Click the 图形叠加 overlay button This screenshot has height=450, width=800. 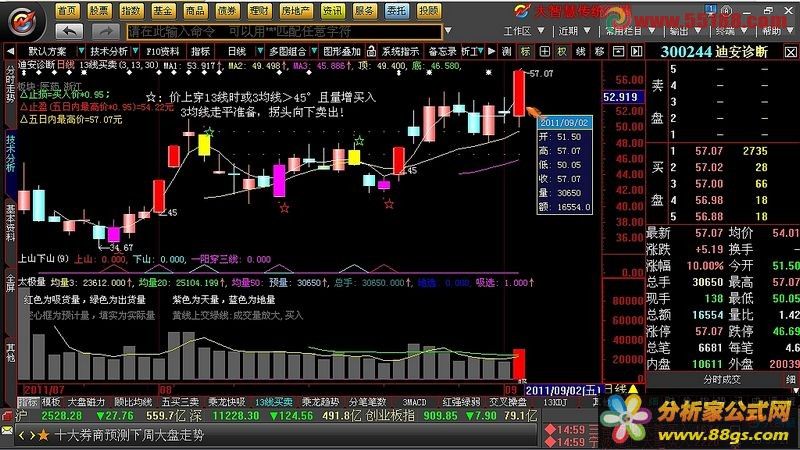342,52
